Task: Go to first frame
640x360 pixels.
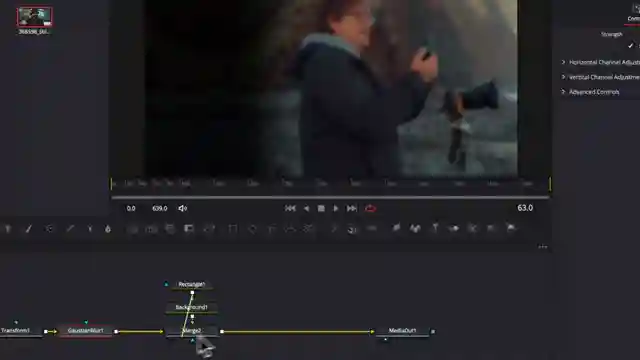Action: [x=290, y=209]
